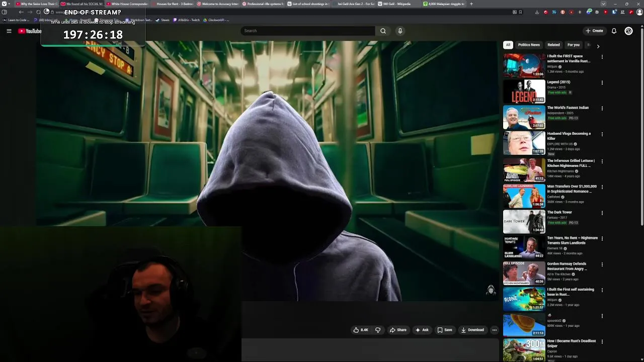Image resolution: width=644 pixels, height=362 pixels.
Task: Open options for 'How I Became Rust's Deadliest Sniper'
Action: click(x=602, y=341)
